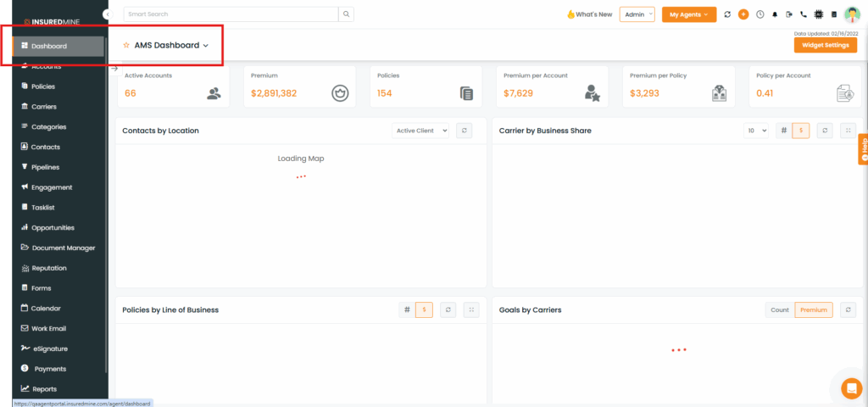
Task: Click into the Smart Search field
Action: pos(231,14)
